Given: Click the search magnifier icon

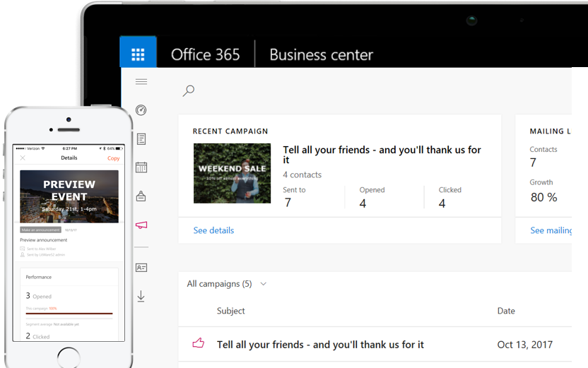Looking at the screenshot, I should [x=189, y=90].
